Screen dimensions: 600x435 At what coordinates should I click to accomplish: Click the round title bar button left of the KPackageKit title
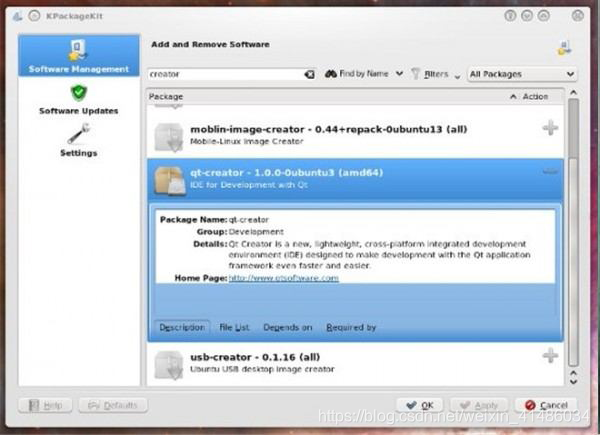click(x=34, y=16)
